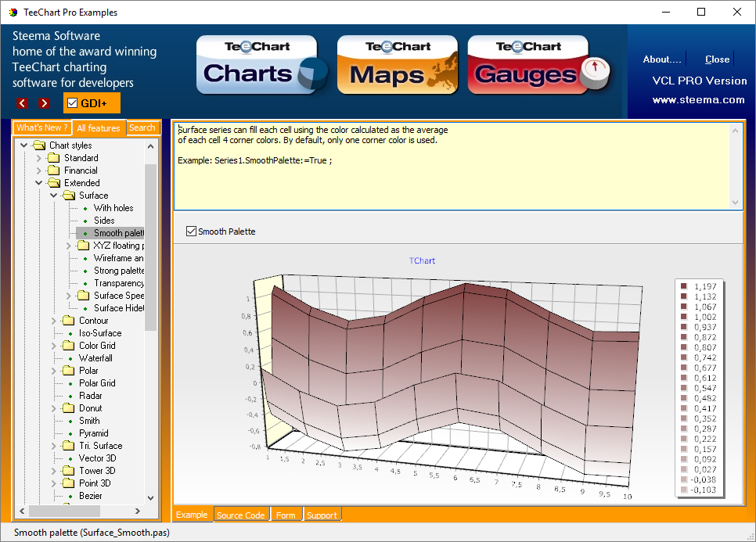Click the tree horizontal scrollbar right arrow

(138, 511)
